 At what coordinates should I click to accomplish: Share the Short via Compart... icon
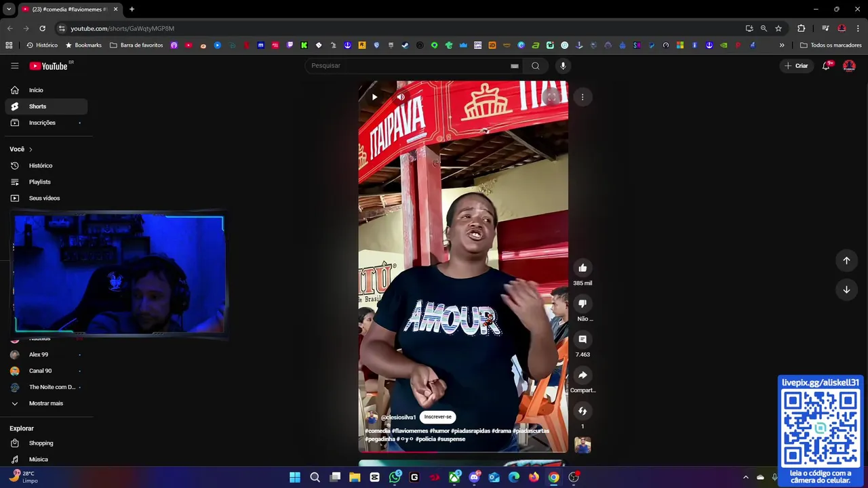pyautogui.click(x=583, y=375)
